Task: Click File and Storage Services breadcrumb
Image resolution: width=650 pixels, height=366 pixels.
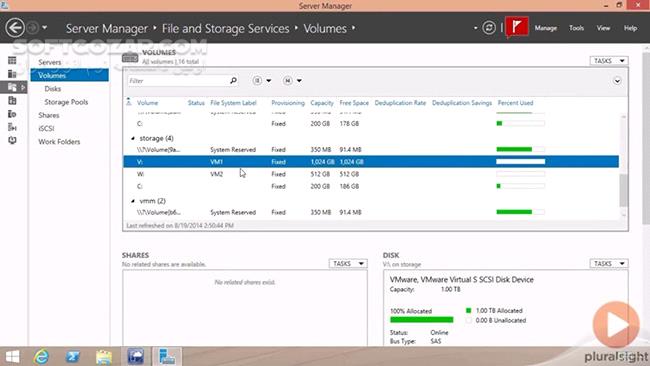Action: point(226,28)
